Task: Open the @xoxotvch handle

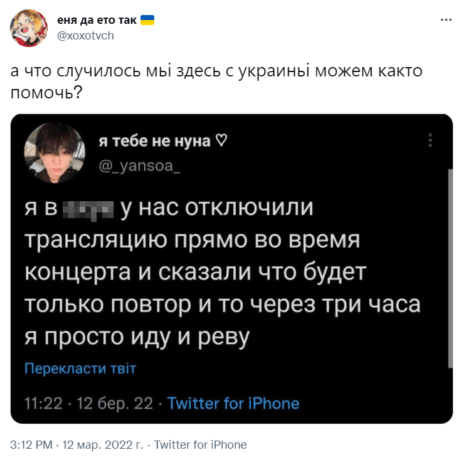Action: pos(86,36)
